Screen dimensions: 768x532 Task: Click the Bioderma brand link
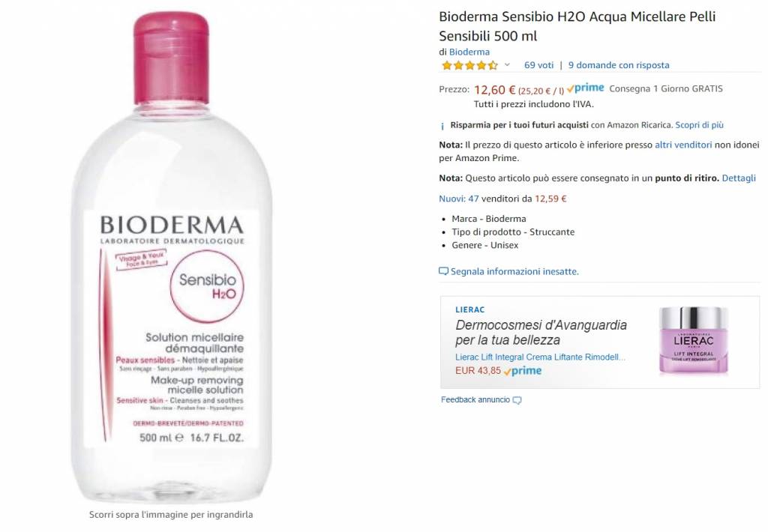[469, 52]
